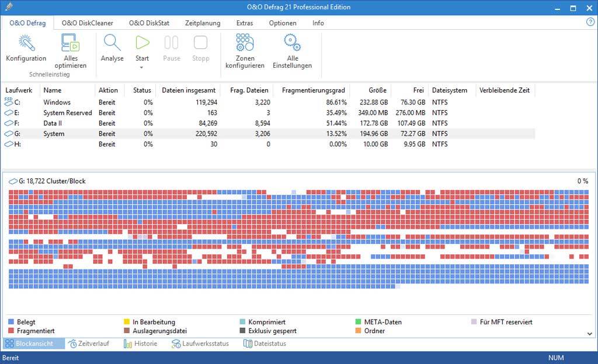Click the orange Ordner legend swatch

pos(358,331)
